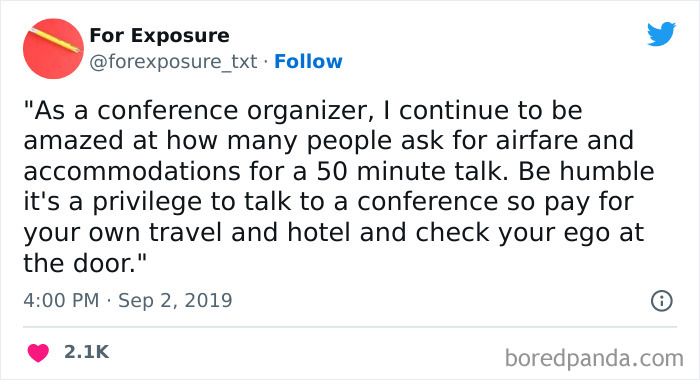The width and height of the screenshot is (700, 380).
Task: Click the tweet text about conference organizer
Action: (x=338, y=187)
